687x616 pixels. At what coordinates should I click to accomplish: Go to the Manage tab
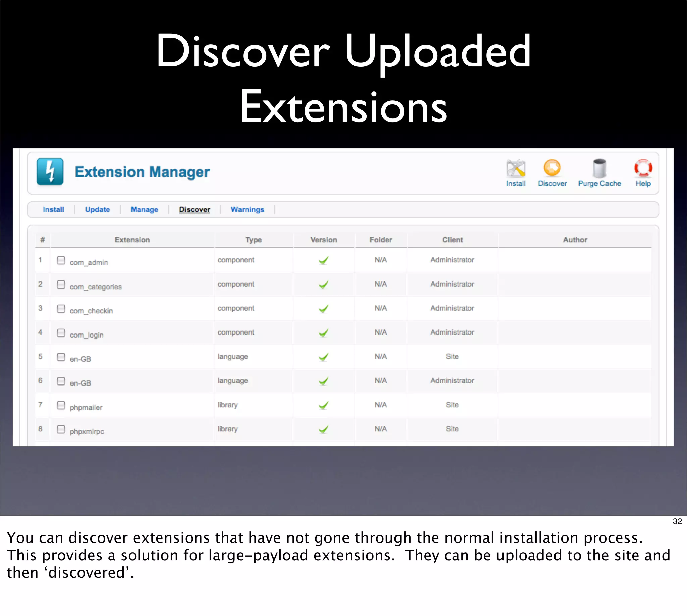pos(145,209)
